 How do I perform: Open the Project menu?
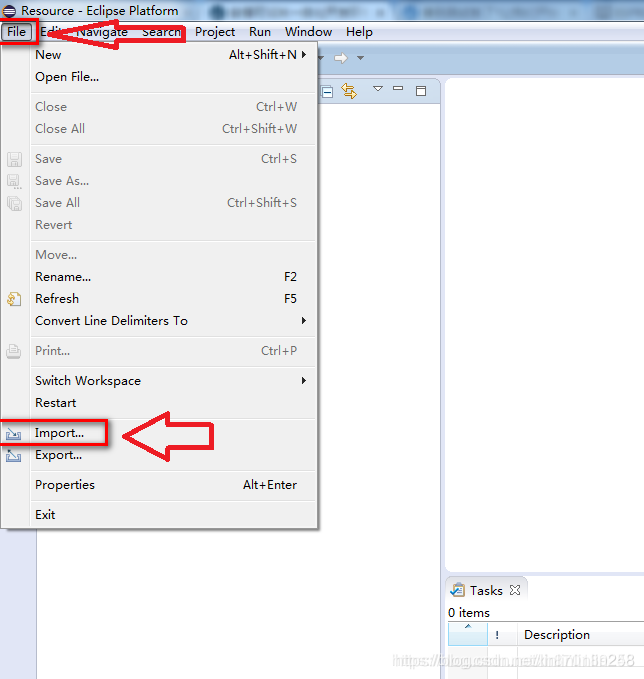[215, 32]
